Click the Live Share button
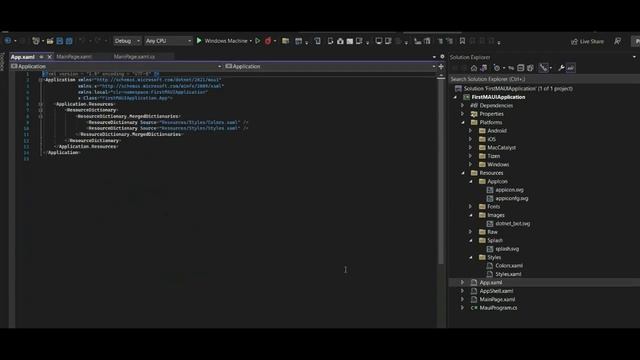The width and height of the screenshot is (640, 360). pos(587,41)
